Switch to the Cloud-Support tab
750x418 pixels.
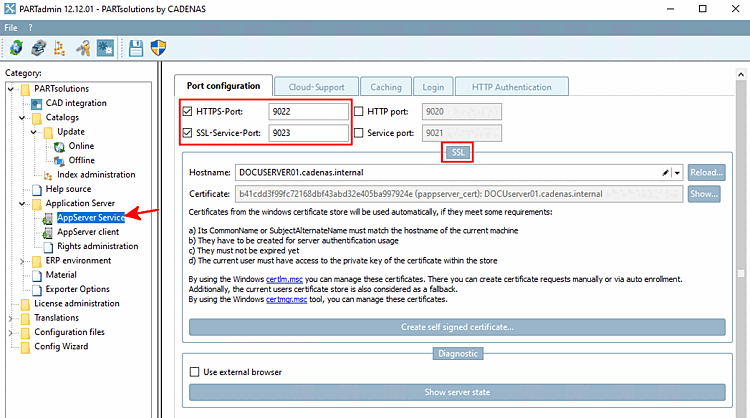point(316,87)
